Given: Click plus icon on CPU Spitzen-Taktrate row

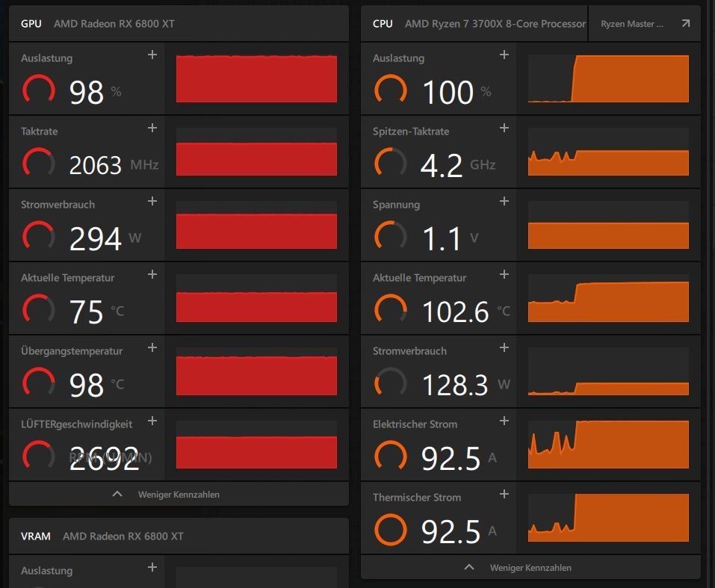Looking at the screenshot, I should pos(504,128).
